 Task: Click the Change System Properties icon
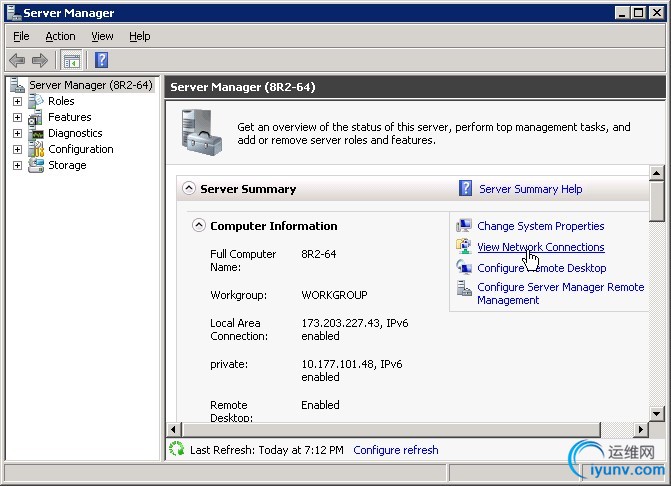[x=464, y=225]
